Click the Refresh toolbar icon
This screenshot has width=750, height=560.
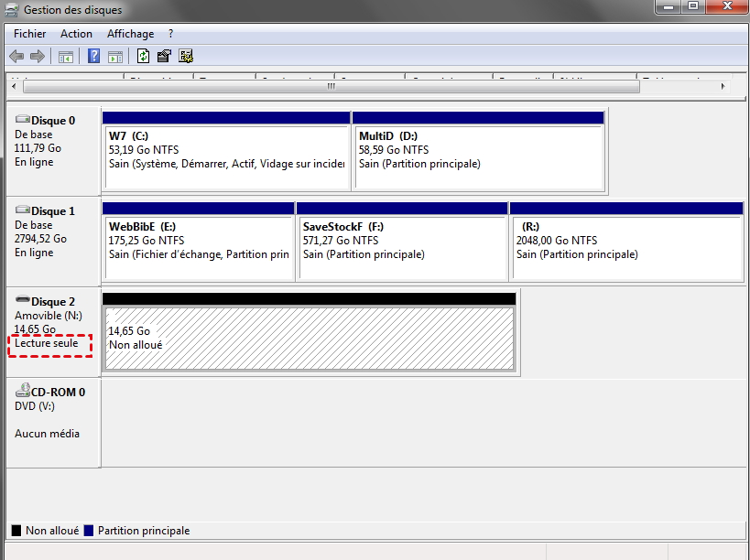tap(143, 57)
